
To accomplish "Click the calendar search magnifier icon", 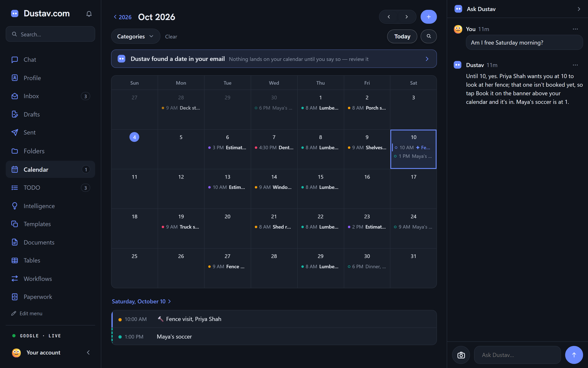I will tap(429, 36).
